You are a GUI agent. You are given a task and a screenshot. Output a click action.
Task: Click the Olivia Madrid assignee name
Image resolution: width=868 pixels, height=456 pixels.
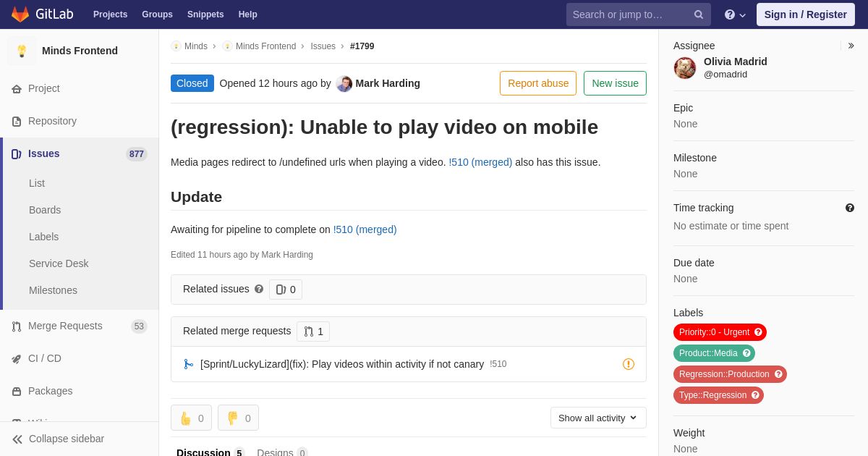(x=736, y=62)
